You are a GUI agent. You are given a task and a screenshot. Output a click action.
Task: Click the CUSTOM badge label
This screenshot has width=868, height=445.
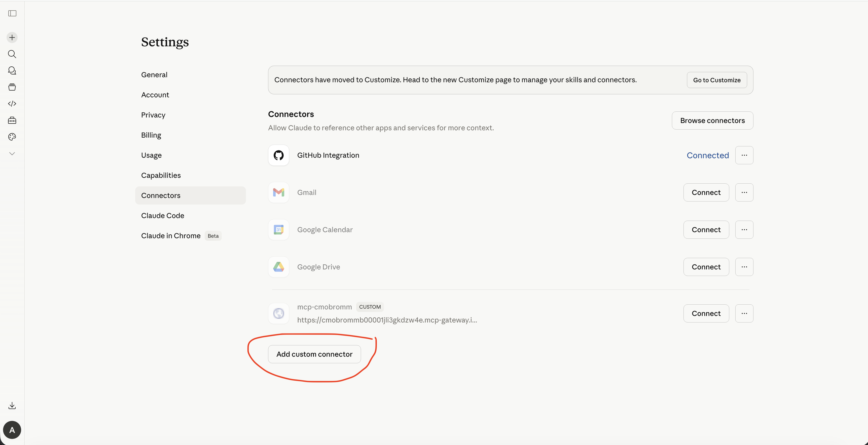pos(370,307)
